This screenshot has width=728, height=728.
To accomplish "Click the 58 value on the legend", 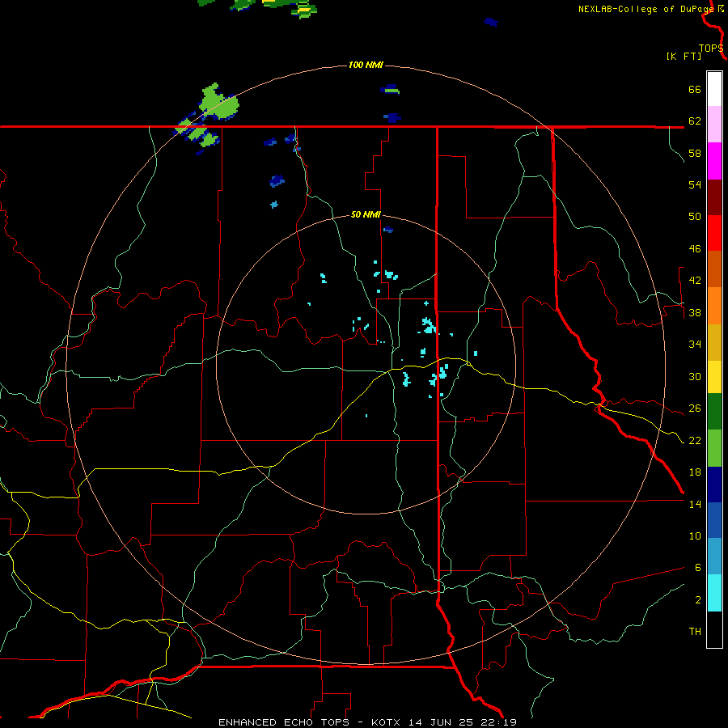I will pyautogui.click(x=695, y=153).
